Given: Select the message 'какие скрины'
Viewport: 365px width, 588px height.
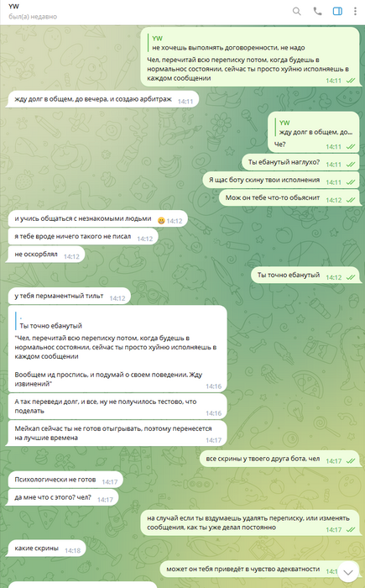Looking at the screenshot, I should 46,549.
